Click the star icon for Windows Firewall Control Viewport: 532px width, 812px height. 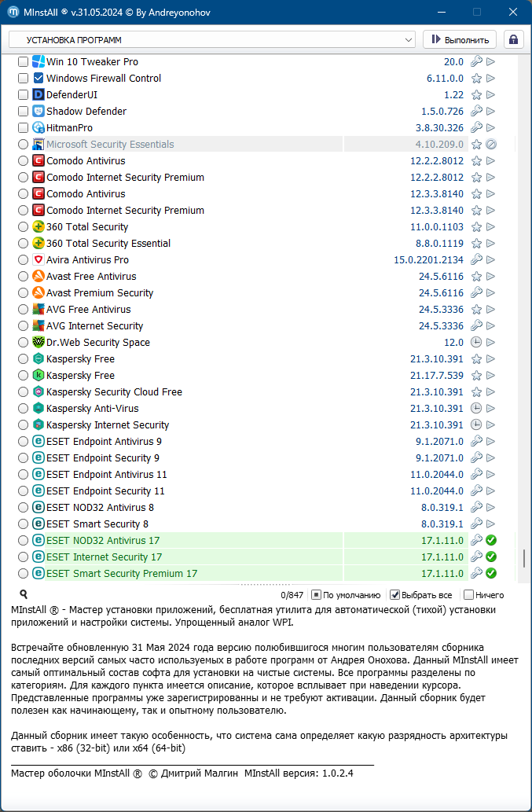(x=476, y=79)
